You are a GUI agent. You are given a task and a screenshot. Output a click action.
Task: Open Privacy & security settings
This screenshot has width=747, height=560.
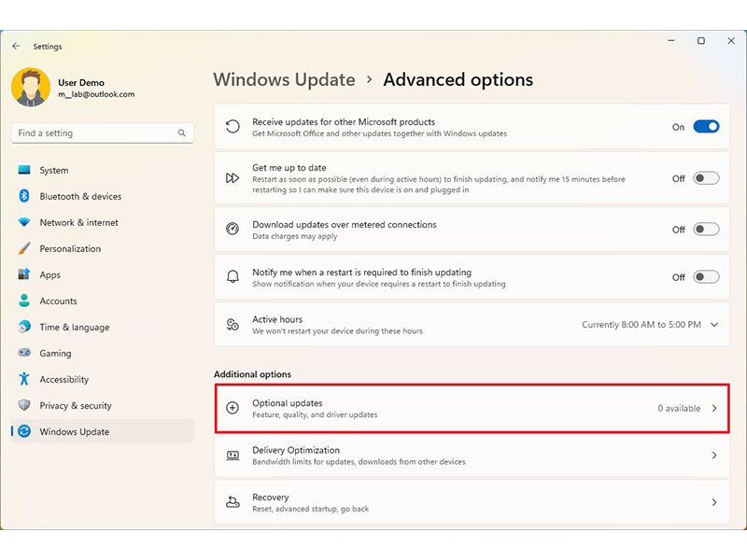(103, 405)
